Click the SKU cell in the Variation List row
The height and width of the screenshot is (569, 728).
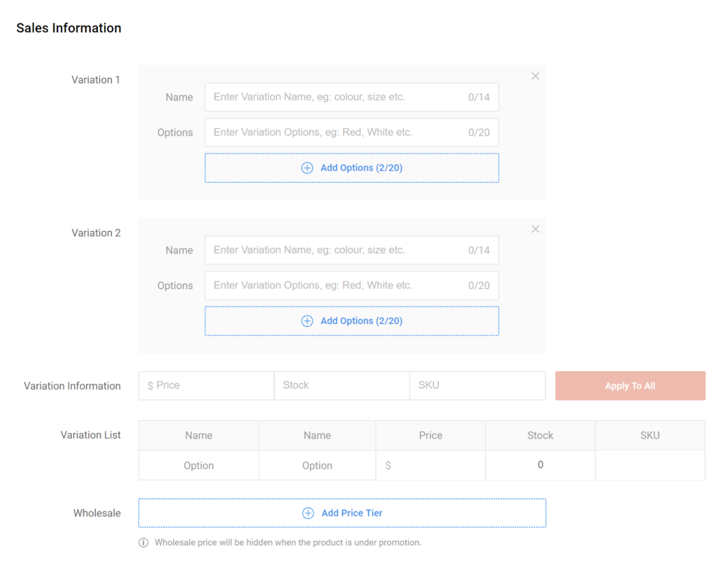coord(650,465)
